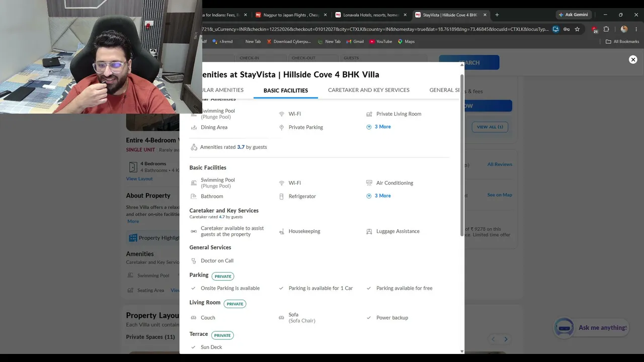Click the address bar URL field
Image resolution: width=644 pixels, height=362 pixels.
[x=375, y=29]
